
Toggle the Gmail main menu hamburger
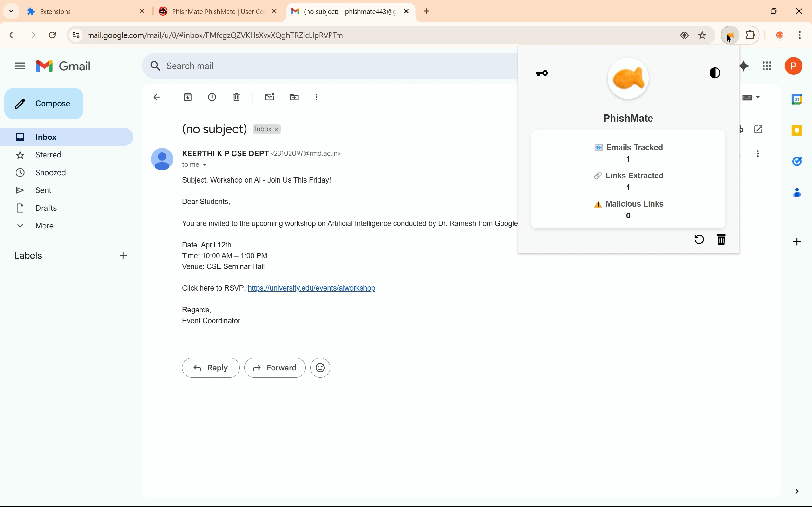20,66
